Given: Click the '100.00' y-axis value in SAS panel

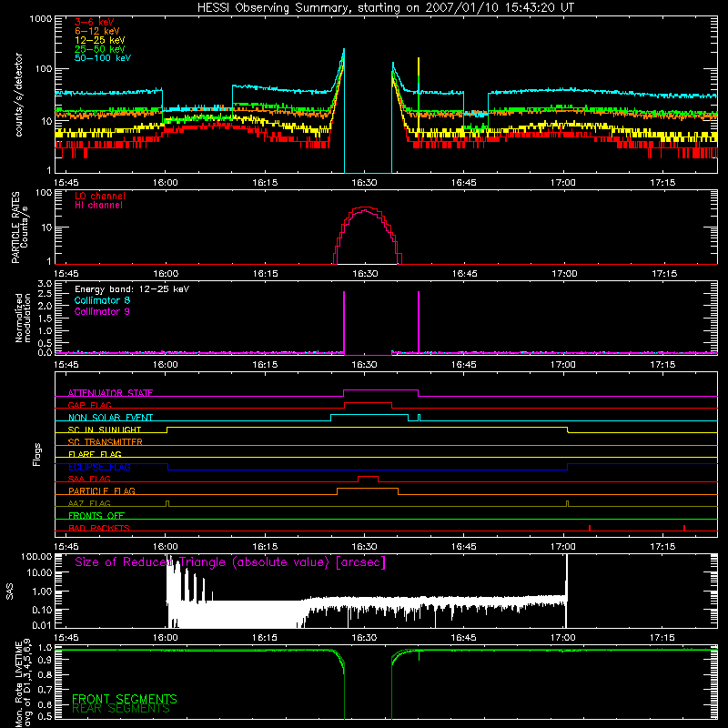Looking at the screenshot, I should [x=36, y=557].
